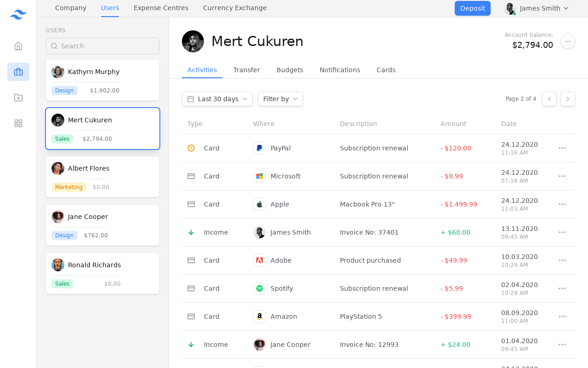Expand the James Smith profile menu

pyautogui.click(x=537, y=8)
